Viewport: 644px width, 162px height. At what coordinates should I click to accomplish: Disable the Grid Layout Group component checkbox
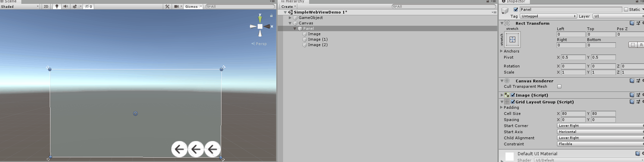click(513, 102)
